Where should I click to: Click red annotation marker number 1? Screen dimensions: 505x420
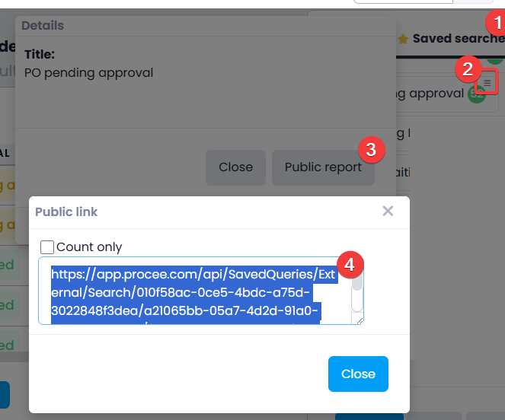(497, 22)
